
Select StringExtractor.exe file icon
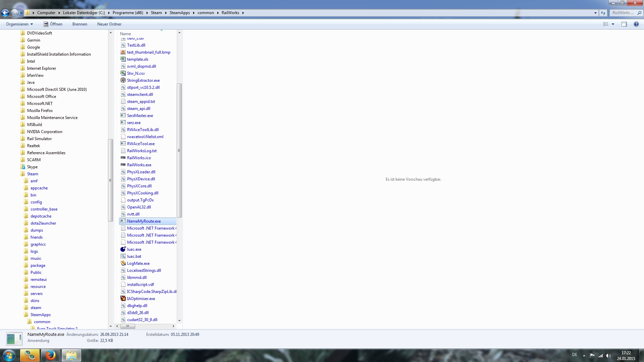click(123, 80)
